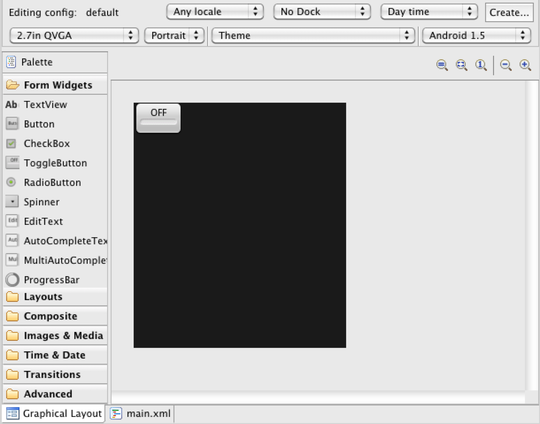Select the ProgressBar widget icon
Image resolution: width=540 pixels, height=424 pixels.
pos(12,279)
